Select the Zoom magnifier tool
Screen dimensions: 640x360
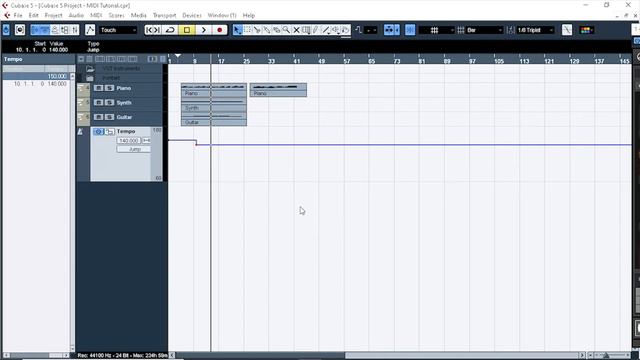(x=286, y=30)
